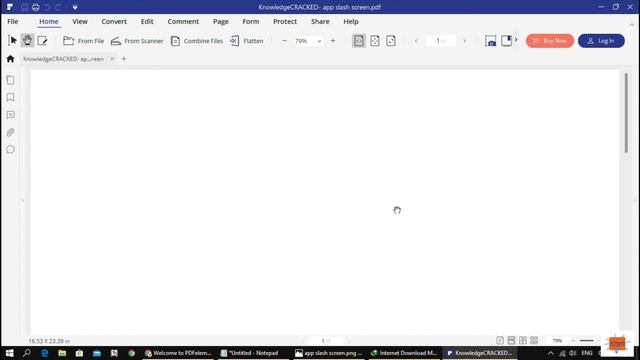Open Windows Start menu
The image size is (640, 360).
(9, 353)
